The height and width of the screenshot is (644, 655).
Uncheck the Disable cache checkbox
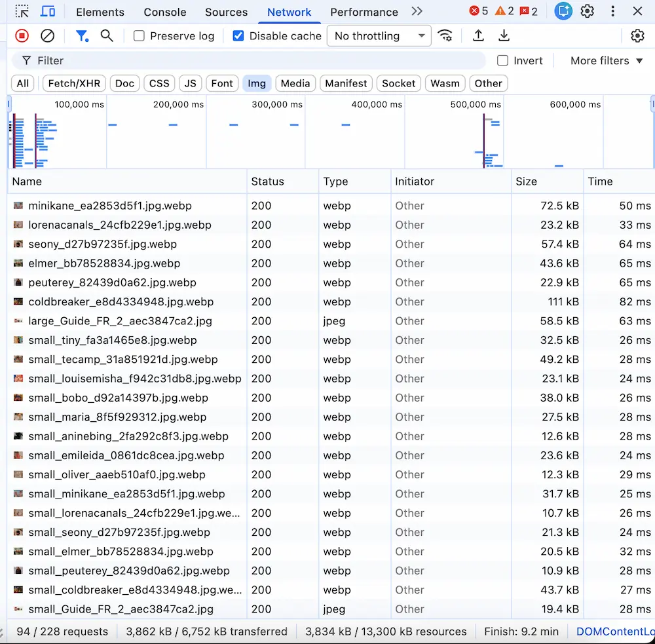point(238,36)
